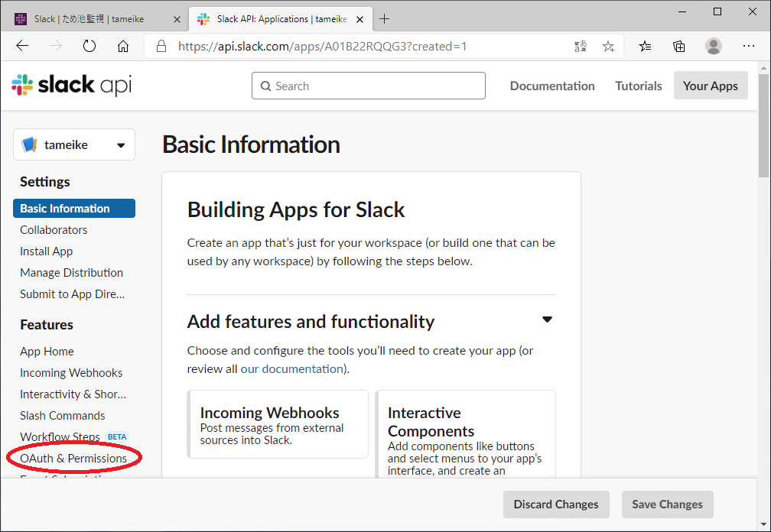Open the browser profile avatar
Image resolution: width=771 pixels, height=532 pixels.
713,46
